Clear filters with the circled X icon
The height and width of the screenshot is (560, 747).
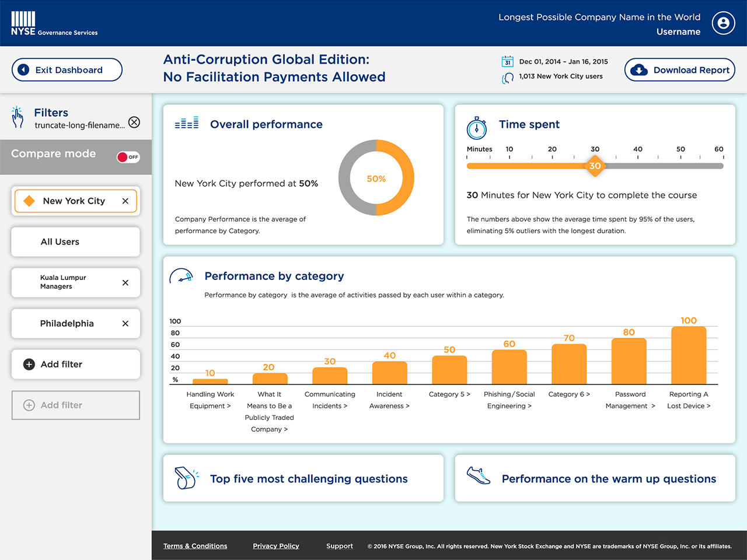click(x=134, y=122)
